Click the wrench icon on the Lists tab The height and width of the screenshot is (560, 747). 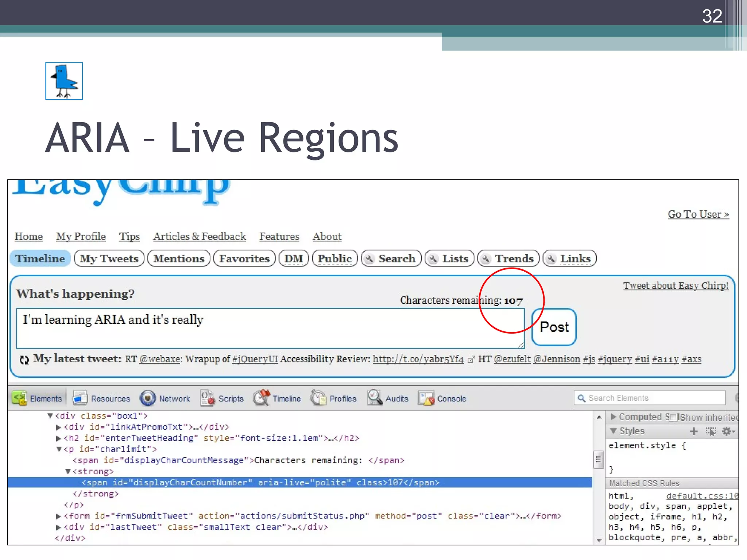click(x=433, y=258)
